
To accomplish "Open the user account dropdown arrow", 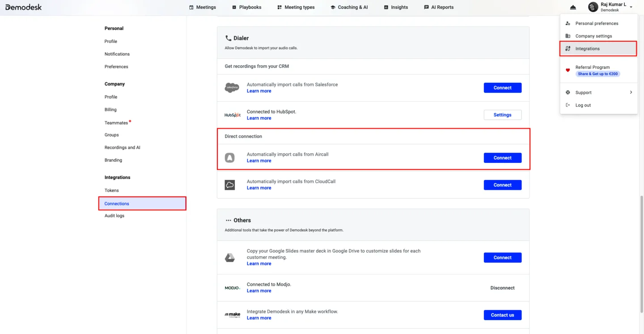I will pyautogui.click(x=631, y=7).
